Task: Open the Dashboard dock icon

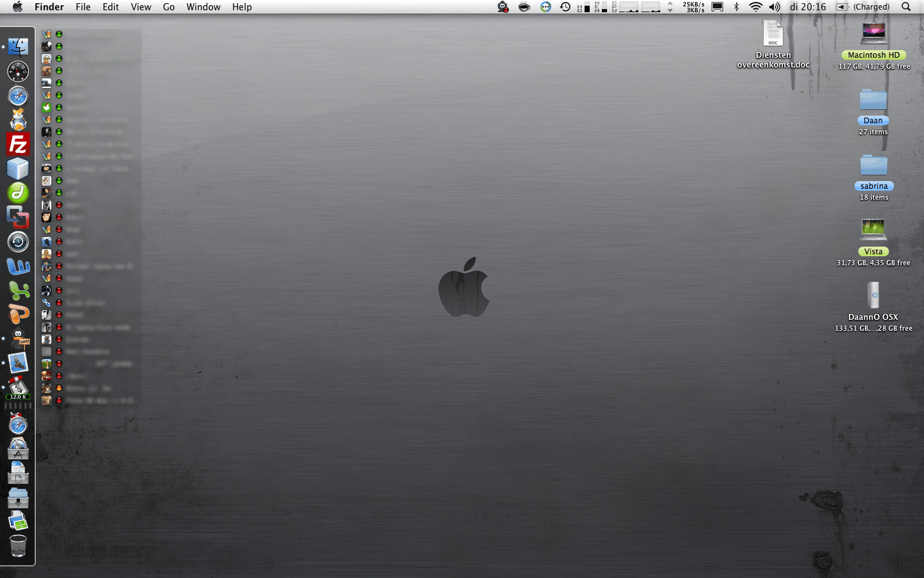Action: pyautogui.click(x=18, y=71)
